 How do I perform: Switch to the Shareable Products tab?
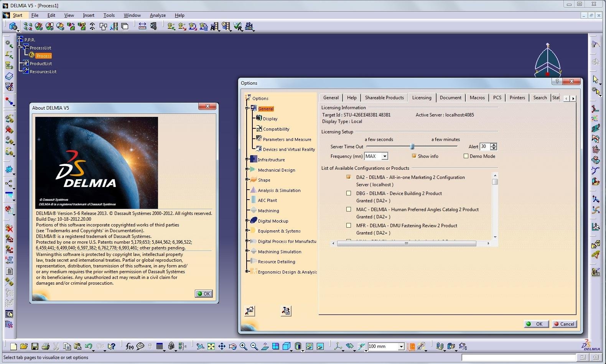[x=384, y=98]
